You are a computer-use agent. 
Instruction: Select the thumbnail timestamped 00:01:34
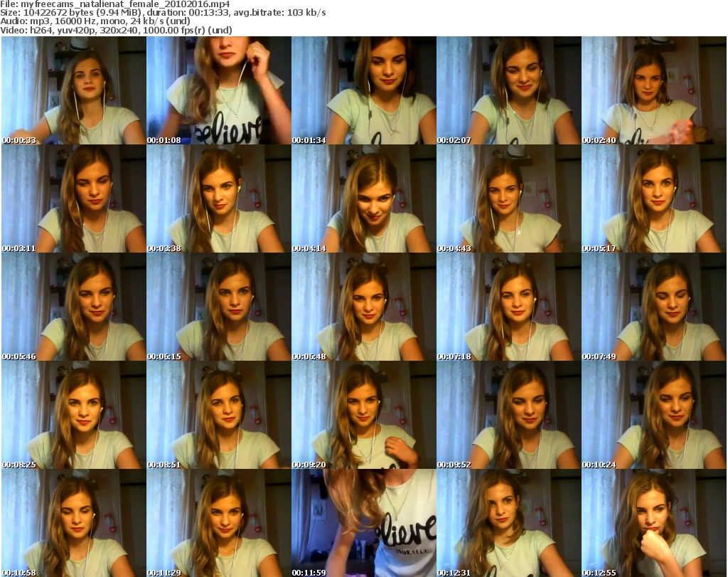point(364,90)
